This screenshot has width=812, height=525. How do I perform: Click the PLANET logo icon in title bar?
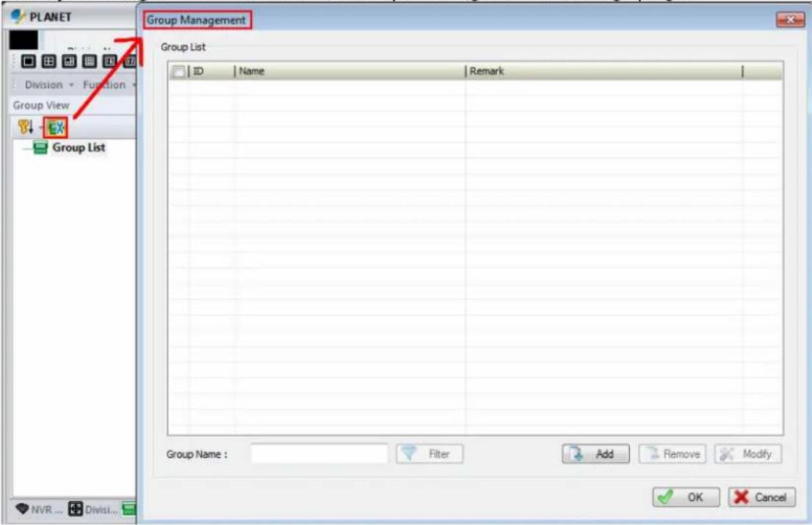[18, 17]
